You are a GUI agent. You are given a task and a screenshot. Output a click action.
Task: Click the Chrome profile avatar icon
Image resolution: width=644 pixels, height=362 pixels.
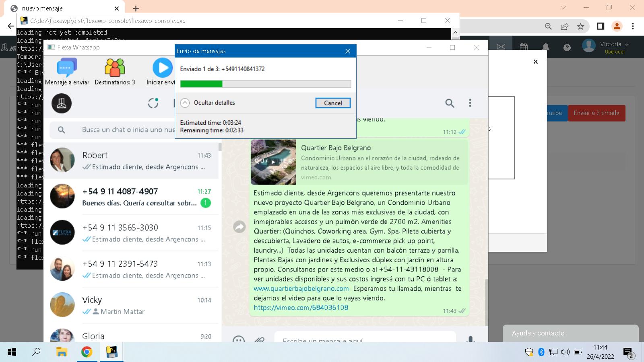[x=617, y=26]
